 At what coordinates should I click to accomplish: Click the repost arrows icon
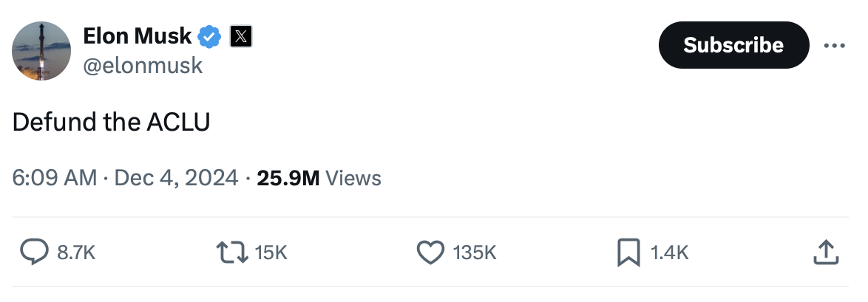pos(234,253)
